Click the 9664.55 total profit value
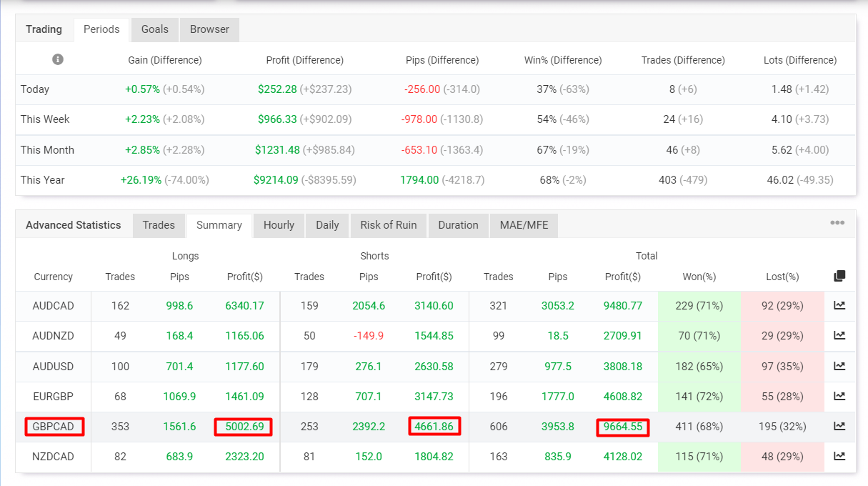The height and width of the screenshot is (486, 868). click(623, 427)
